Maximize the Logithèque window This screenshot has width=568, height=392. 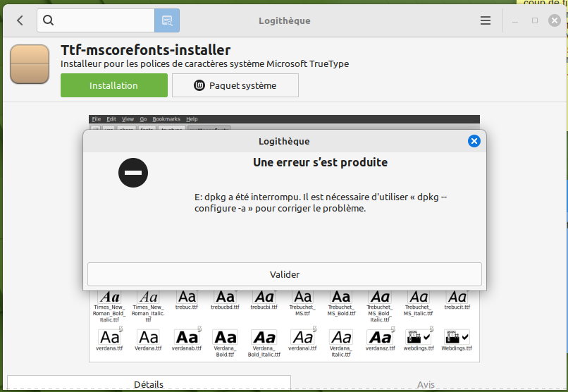(535, 20)
